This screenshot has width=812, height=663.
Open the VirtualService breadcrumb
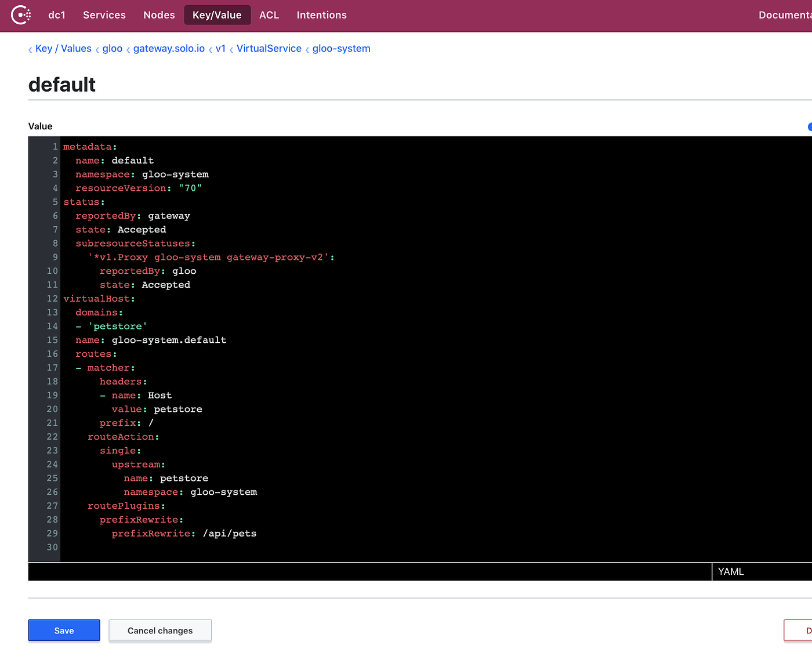coord(269,48)
